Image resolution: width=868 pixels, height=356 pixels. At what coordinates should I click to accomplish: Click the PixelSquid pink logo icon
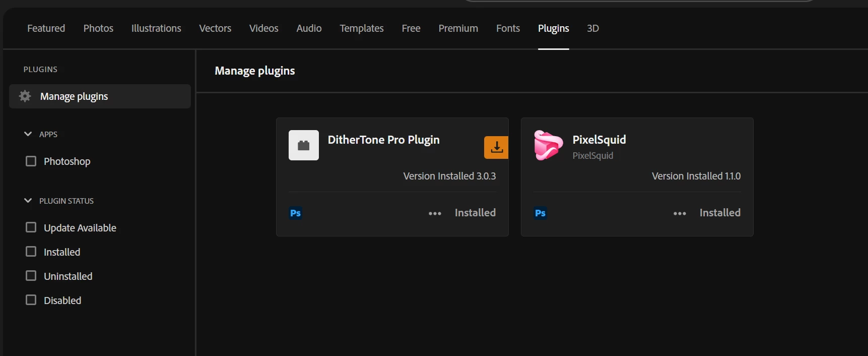(548, 145)
